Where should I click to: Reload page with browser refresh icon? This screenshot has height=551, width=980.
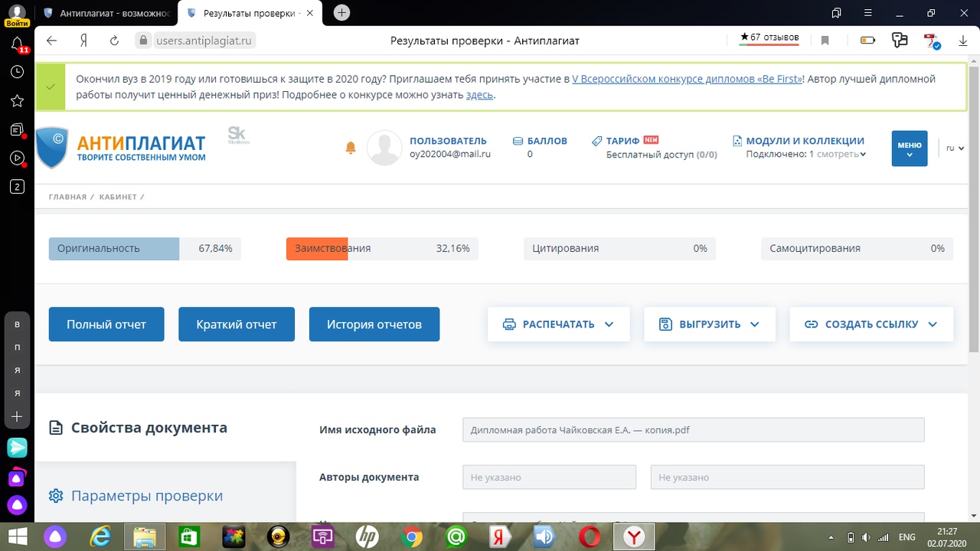(x=115, y=41)
